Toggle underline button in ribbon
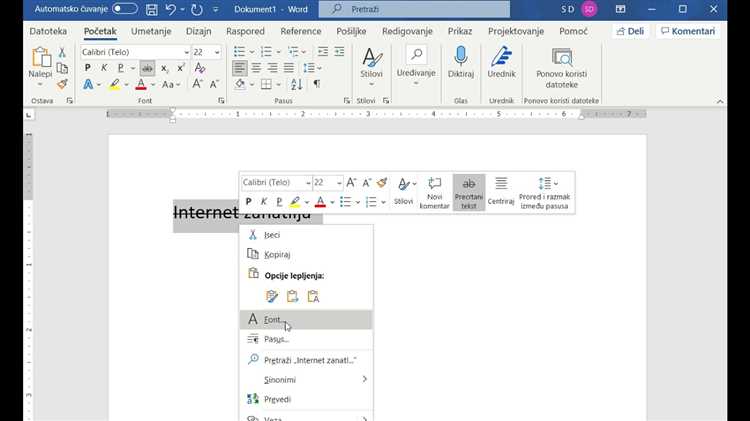750x421 pixels. (121, 68)
